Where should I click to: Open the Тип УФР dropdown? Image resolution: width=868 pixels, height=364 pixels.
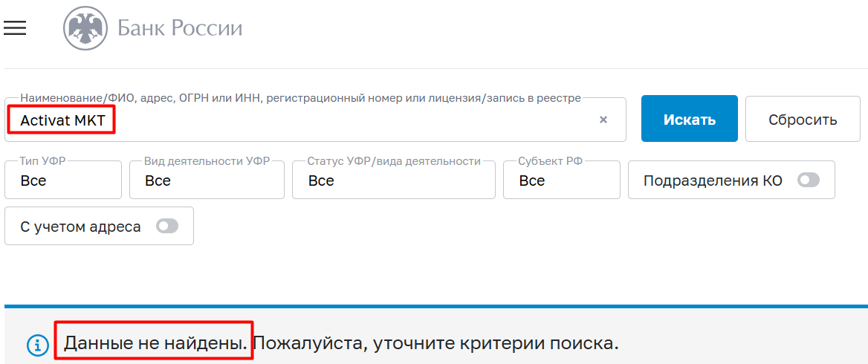click(x=63, y=180)
